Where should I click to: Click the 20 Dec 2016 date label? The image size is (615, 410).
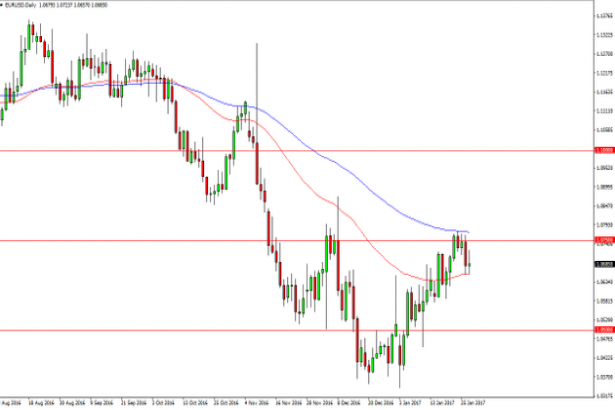pyautogui.click(x=381, y=403)
